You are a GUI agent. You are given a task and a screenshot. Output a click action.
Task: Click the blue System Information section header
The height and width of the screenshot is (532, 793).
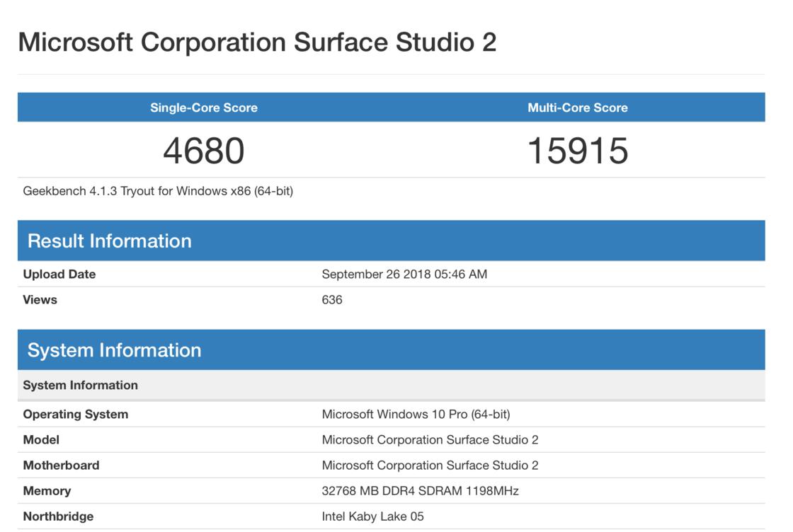point(114,349)
